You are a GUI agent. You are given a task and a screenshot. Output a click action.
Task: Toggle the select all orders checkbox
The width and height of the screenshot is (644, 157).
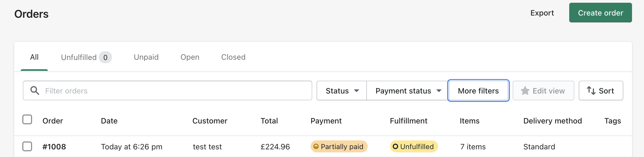pyautogui.click(x=27, y=119)
